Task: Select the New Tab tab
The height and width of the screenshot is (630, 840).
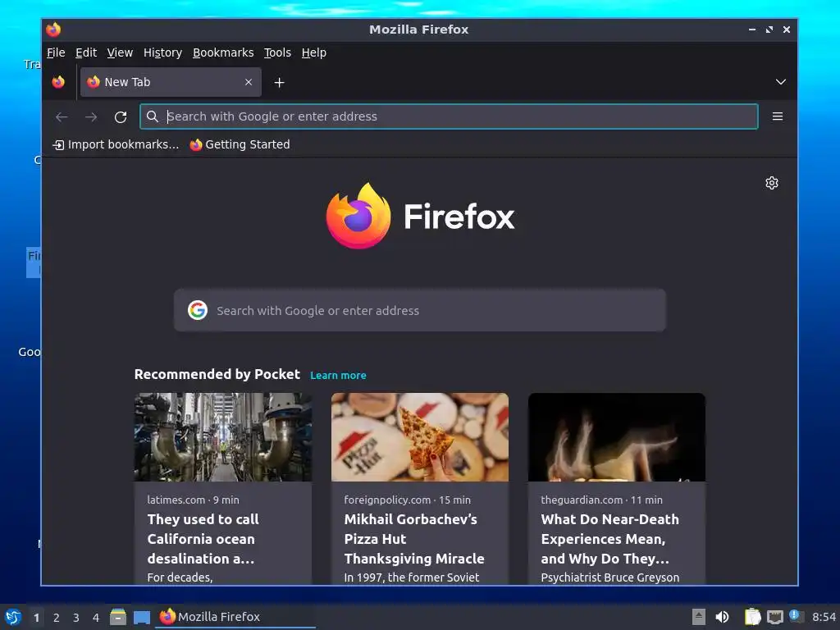Action: click(x=171, y=82)
